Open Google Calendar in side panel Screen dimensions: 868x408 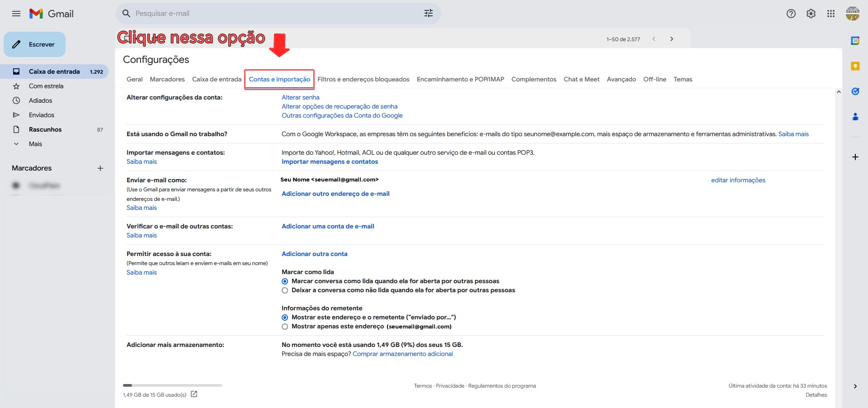tap(855, 41)
